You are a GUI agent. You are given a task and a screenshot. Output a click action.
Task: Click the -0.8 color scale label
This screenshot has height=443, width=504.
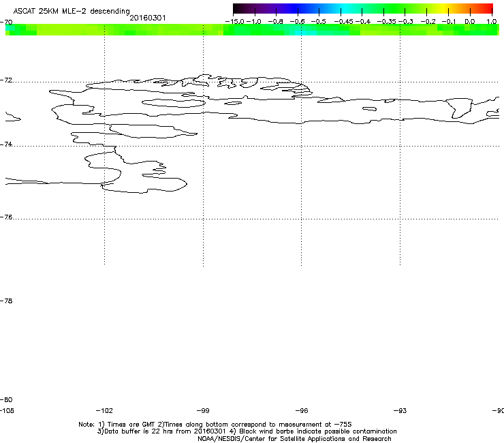click(275, 22)
